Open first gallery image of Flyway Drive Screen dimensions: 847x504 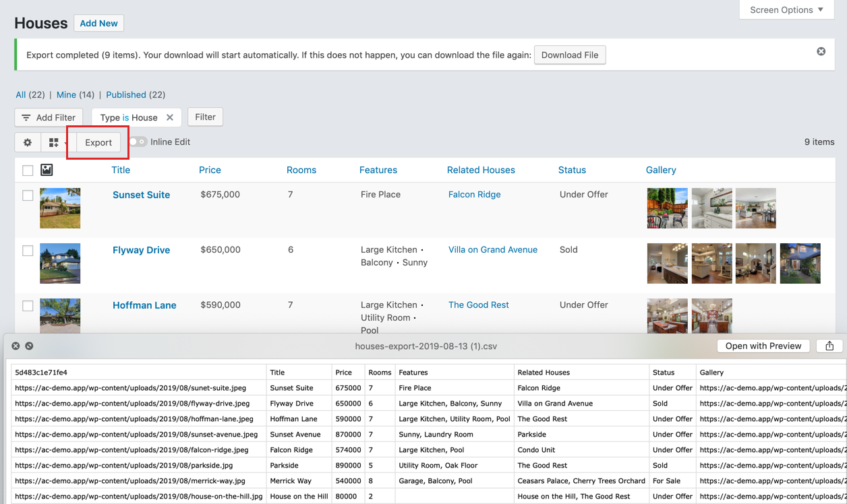(668, 263)
